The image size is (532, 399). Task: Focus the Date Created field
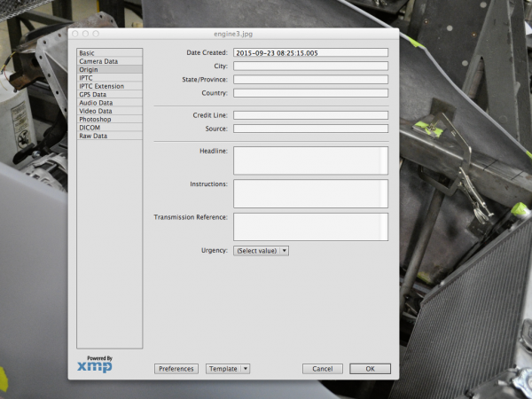point(310,53)
